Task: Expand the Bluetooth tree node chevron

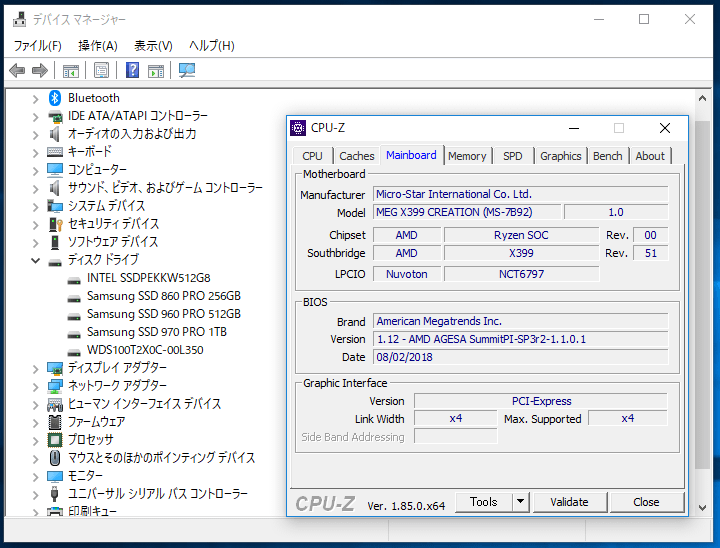Action: (x=35, y=99)
